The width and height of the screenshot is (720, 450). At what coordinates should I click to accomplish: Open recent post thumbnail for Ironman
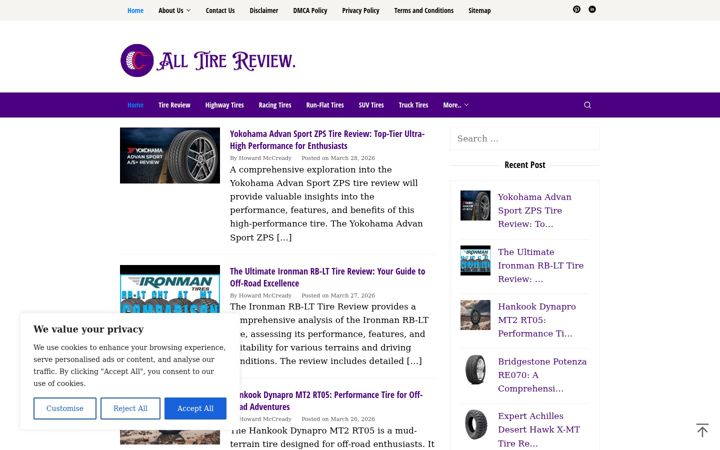(475, 260)
